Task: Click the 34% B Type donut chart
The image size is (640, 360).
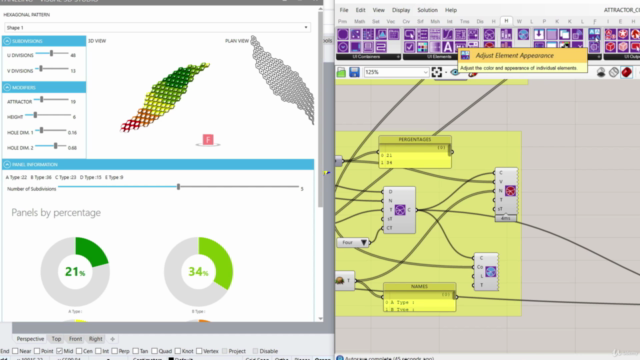Action: pyautogui.click(x=198, y=271)
